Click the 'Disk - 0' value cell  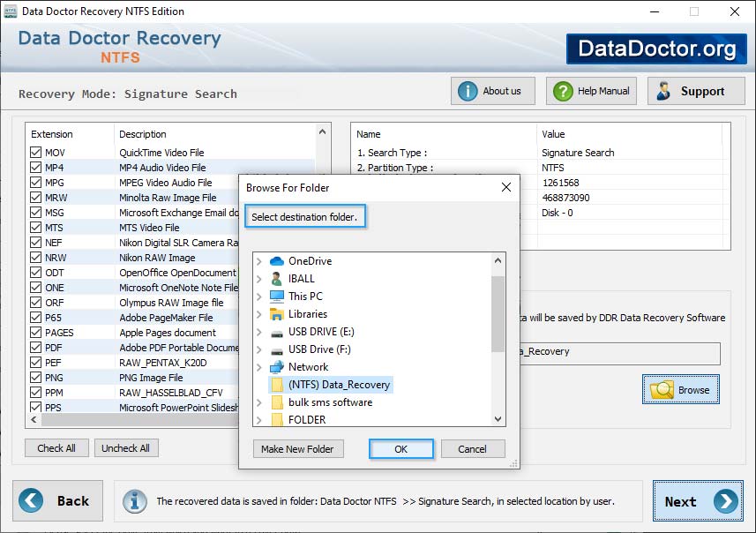[x=558, y=213]
